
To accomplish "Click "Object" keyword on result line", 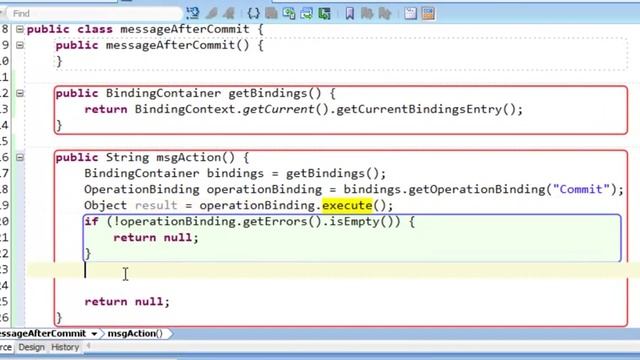I will click(106, 205).
